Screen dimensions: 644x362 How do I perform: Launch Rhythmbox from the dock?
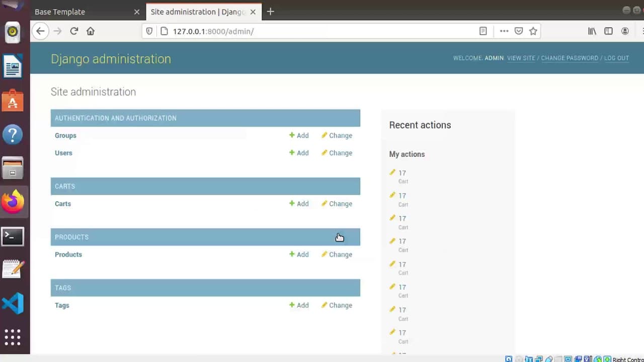(x=13, y=32)
